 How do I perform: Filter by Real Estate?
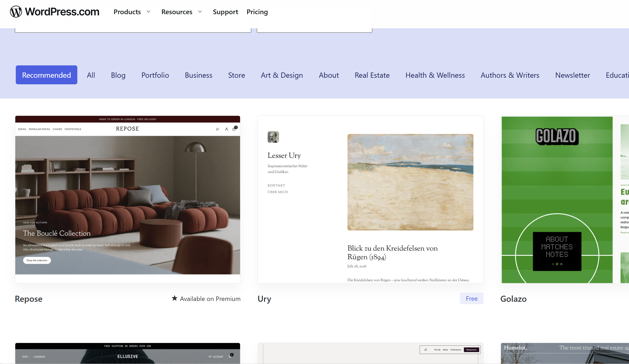click(372, 75)
